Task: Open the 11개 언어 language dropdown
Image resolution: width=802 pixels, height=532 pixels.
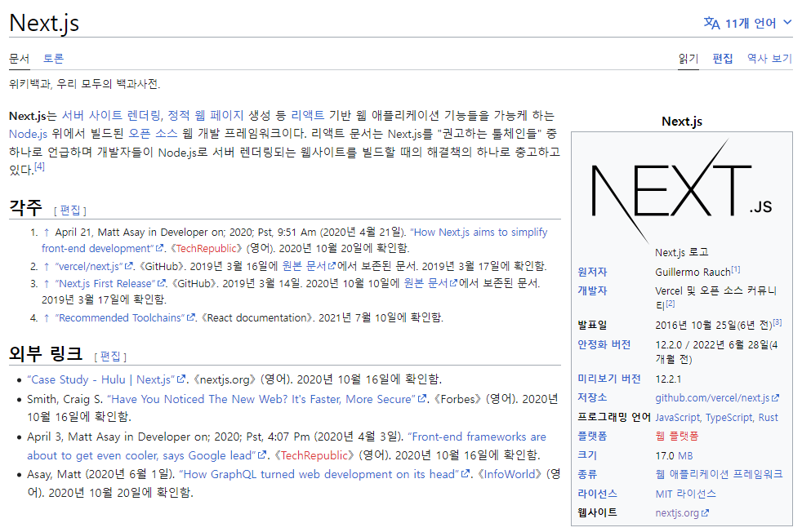Action: (x=748, y=23)
